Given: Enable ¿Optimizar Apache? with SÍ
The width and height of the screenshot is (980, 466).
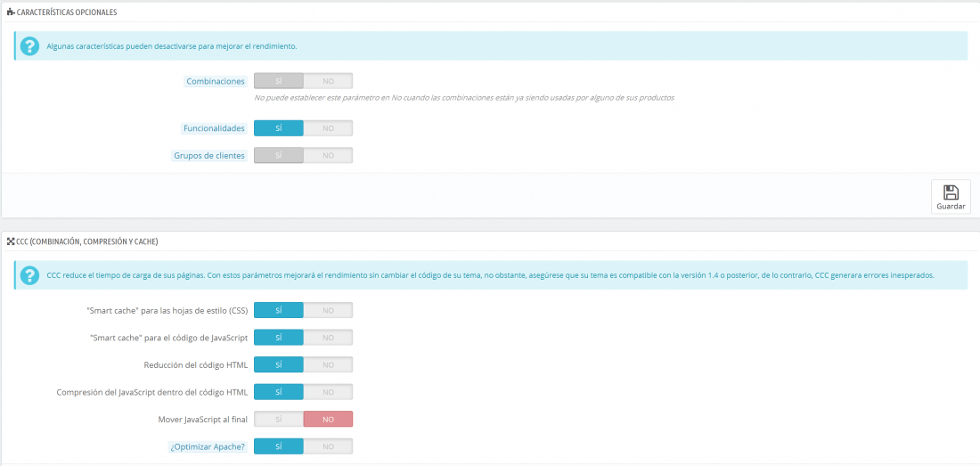Looking at the screenshot, I should (279, 446).
